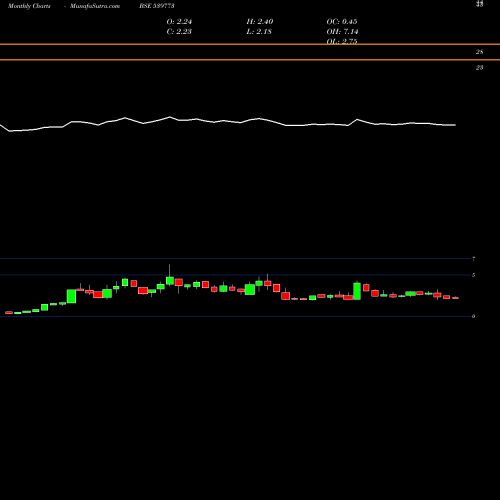
Task: Click the 'OL: 2.75' readout
Action: 342,41
